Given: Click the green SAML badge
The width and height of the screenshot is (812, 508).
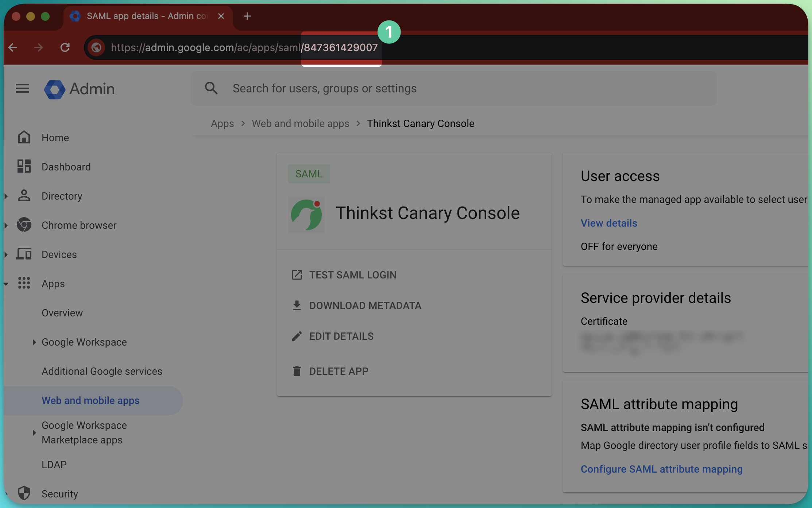Looking at the screenshot, I should 309,174.
